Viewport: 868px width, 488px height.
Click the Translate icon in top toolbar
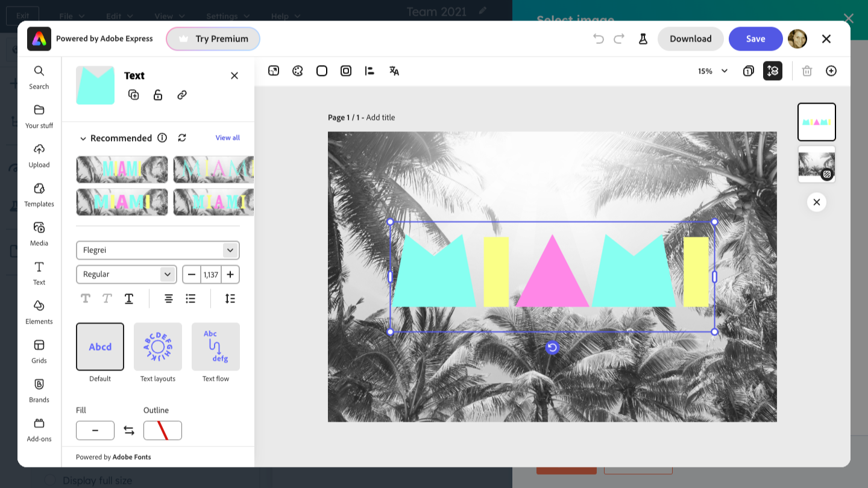point(394,71)
